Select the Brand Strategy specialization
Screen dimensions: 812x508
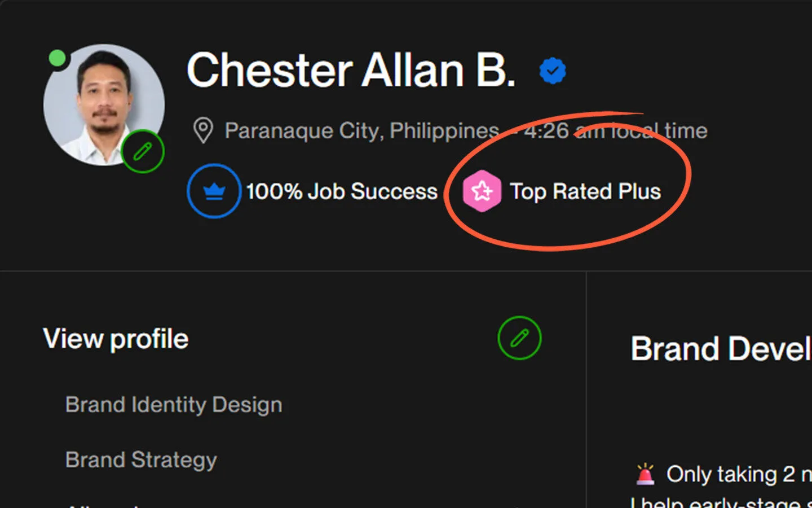tap(140, 459)
